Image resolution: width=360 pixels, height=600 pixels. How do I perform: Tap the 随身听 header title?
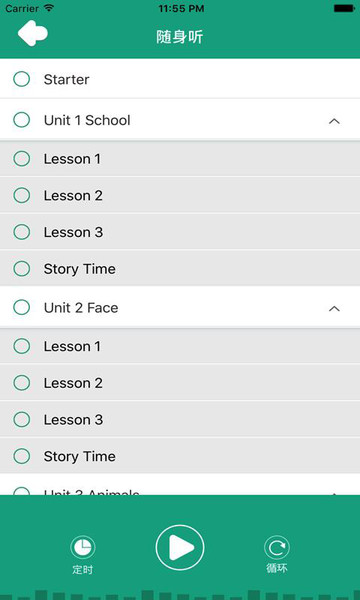[x=180, y=37]
